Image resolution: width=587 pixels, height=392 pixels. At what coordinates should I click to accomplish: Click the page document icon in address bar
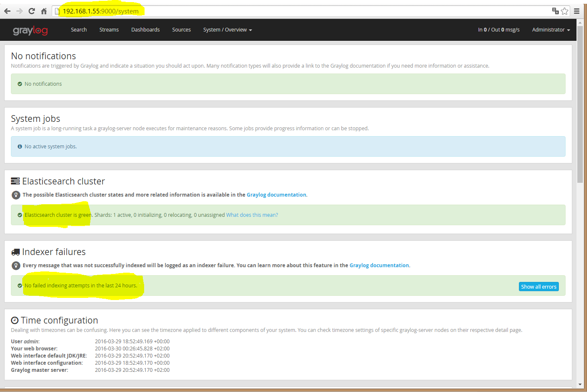pos(58,11)
